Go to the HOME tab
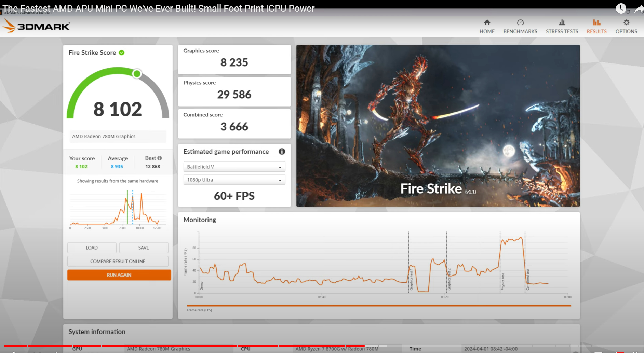The image size is (644, 353). pos(487,27)
